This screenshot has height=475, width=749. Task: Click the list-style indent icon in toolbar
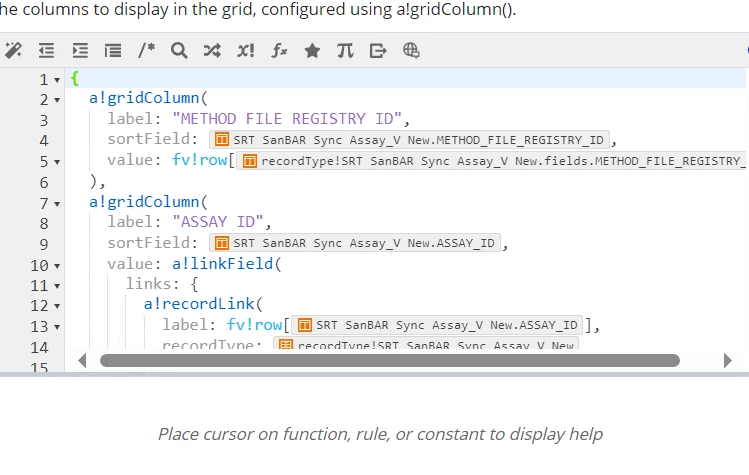tap(113, 50)
